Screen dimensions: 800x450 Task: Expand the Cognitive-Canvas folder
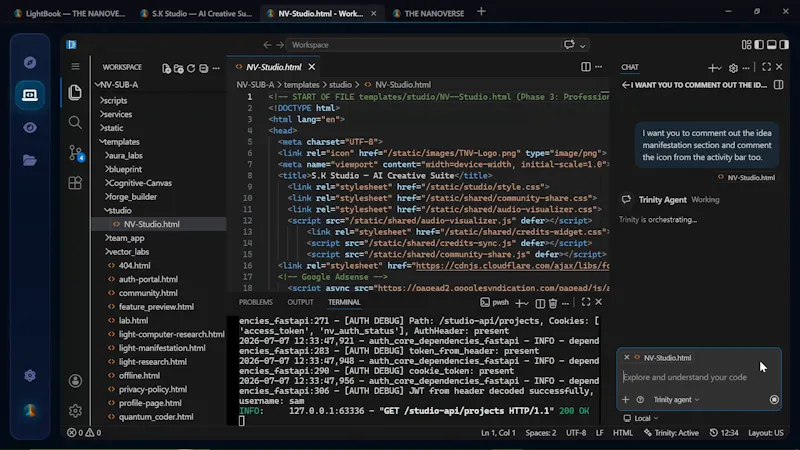[138, 183]
